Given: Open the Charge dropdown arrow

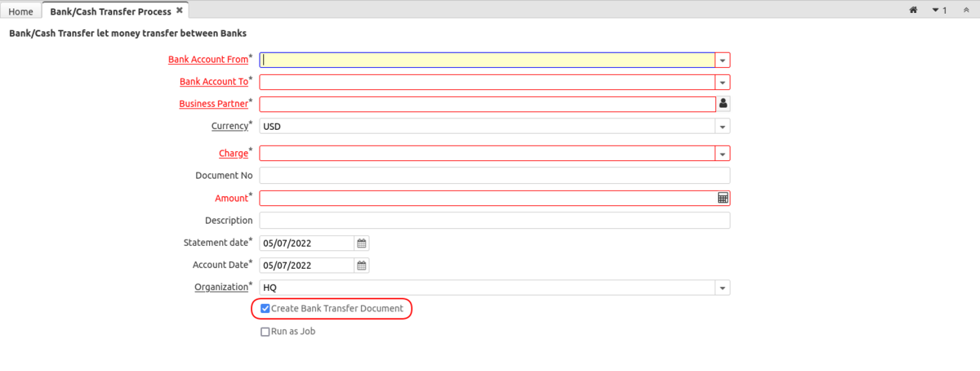Looking at the screenshot, I should click(x=723, y=154).
